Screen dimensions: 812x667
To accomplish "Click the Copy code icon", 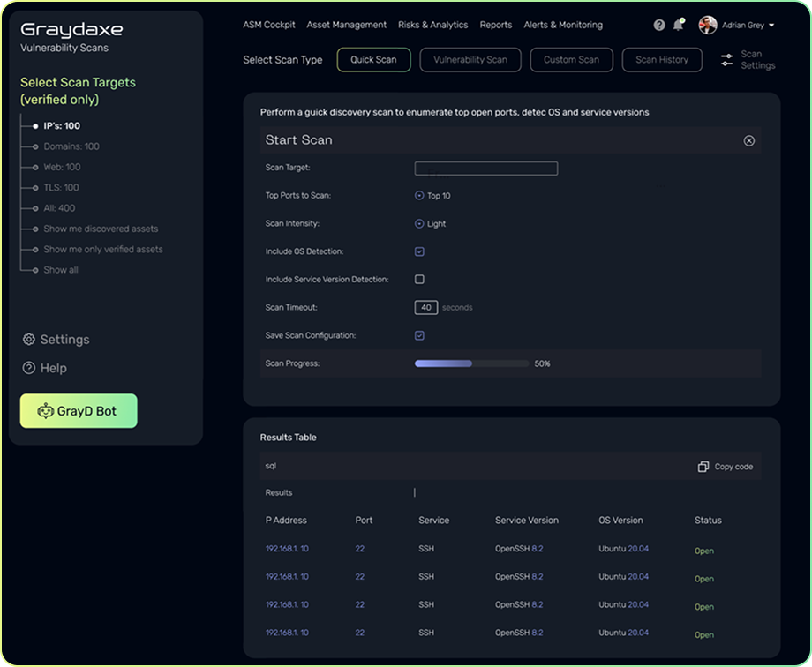I will [703, 467].
